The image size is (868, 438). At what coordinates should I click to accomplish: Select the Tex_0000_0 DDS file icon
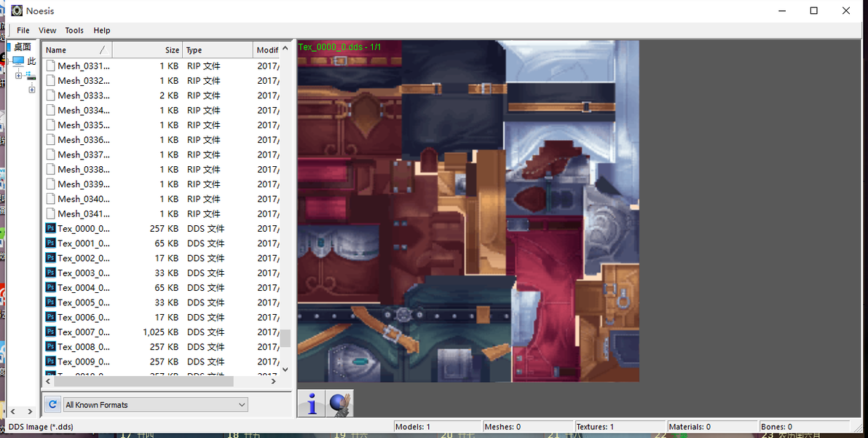pyautogui.click(x=50, y=228)
